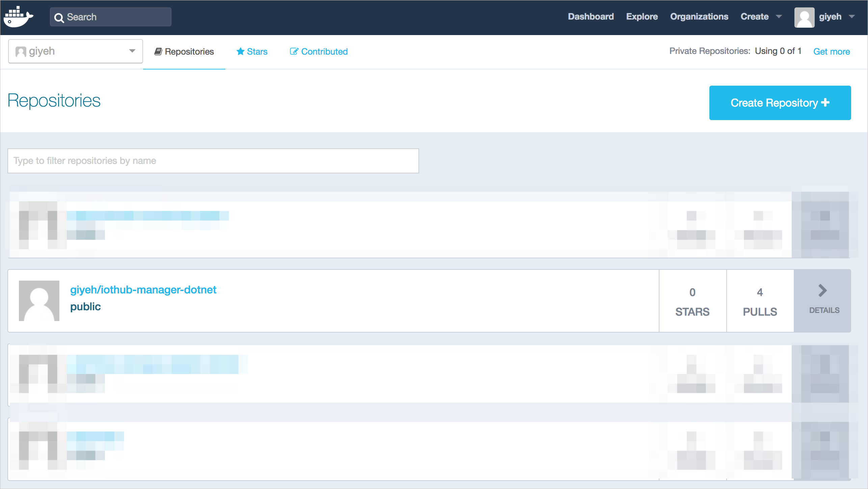Expand the Create dropdown menu
868x489 pixels.
pyautogui.click(x=761, y=17)
